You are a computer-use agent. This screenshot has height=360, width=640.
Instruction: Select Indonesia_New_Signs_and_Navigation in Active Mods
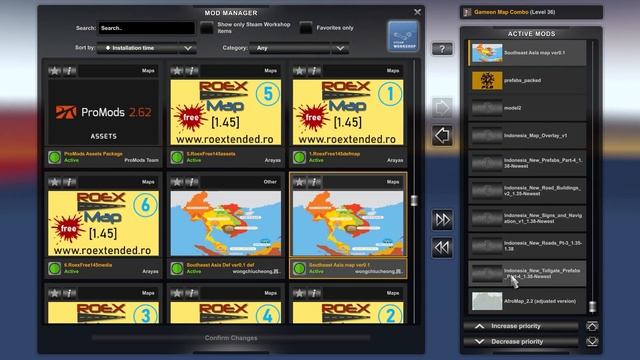[527, 218]
